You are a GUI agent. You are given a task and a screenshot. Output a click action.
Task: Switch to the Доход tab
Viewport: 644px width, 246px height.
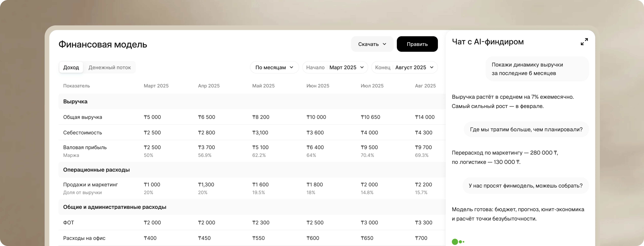tap(71, 67)
